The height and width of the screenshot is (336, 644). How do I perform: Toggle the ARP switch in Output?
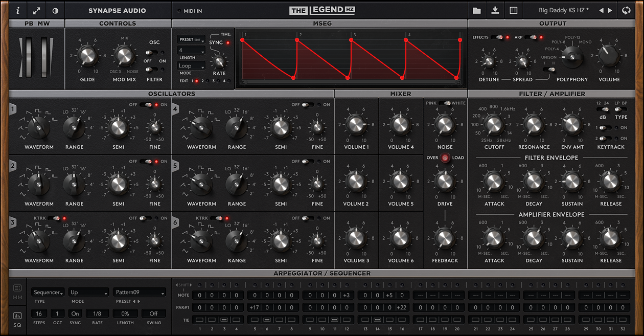tap(530, 37)
